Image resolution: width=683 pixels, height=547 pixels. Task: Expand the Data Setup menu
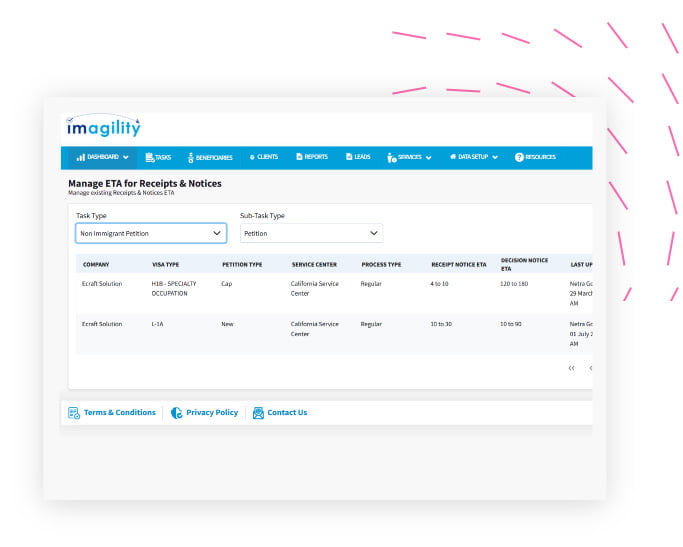point(473,157)
